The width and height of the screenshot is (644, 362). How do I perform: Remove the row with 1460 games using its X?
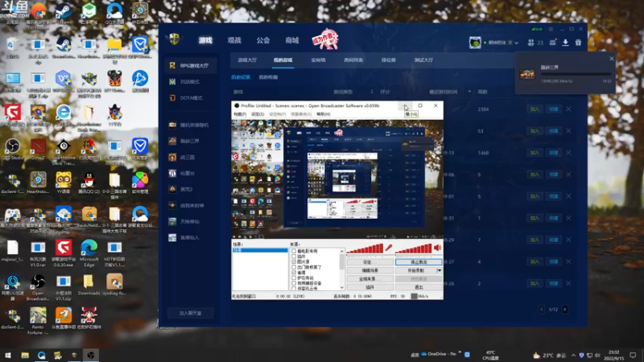tap(568, 153)
